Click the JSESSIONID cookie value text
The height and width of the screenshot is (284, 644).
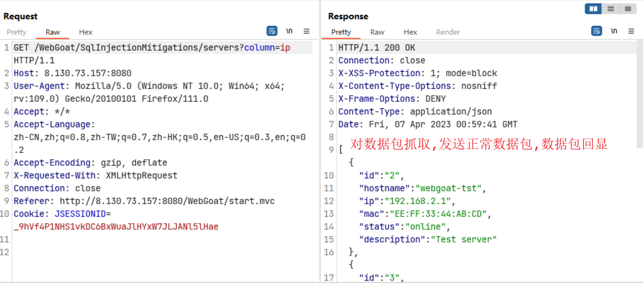point(116,226)
